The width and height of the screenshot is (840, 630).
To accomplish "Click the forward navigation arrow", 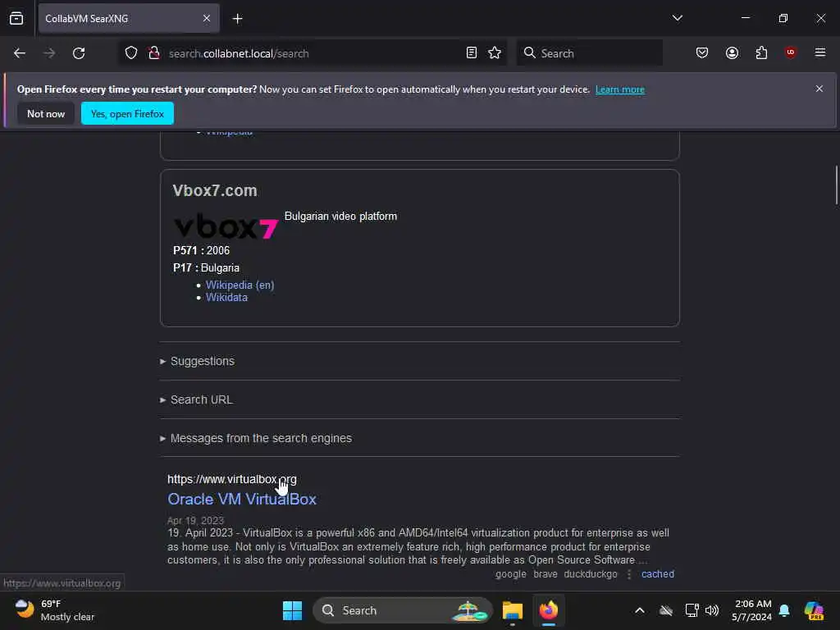I will 49,53.
